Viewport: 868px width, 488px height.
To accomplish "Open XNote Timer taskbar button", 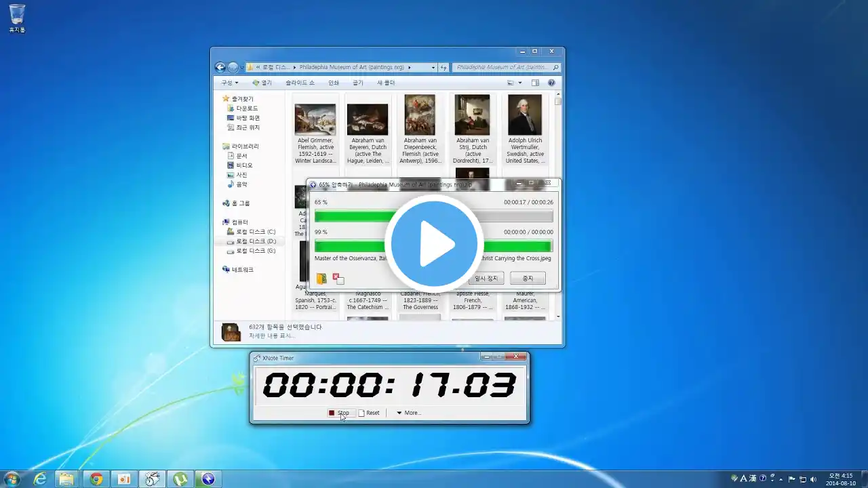I will (x=153, y=479).
